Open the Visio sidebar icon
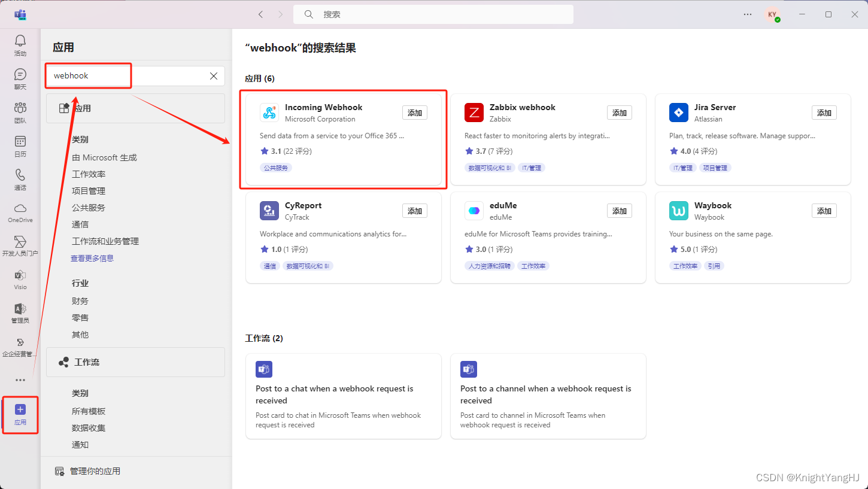This screenshot has height=489, width=868. tap(20, 275)
